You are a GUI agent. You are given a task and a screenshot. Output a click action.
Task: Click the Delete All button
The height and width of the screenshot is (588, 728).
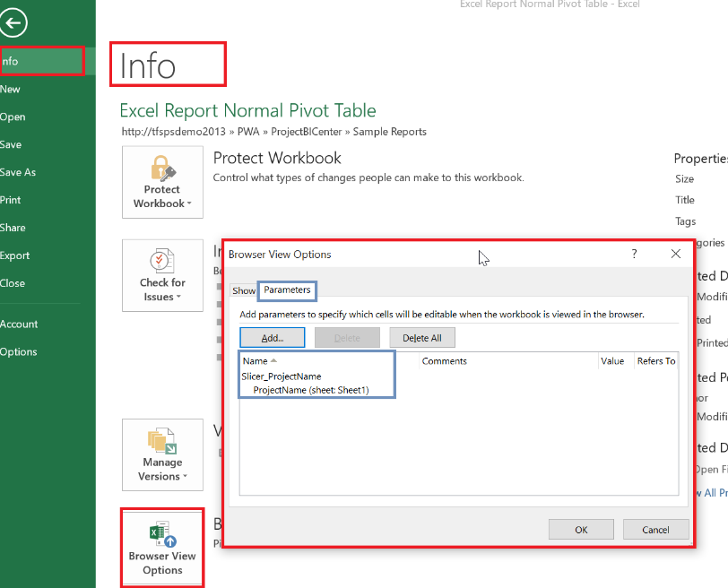pos(422,338)
